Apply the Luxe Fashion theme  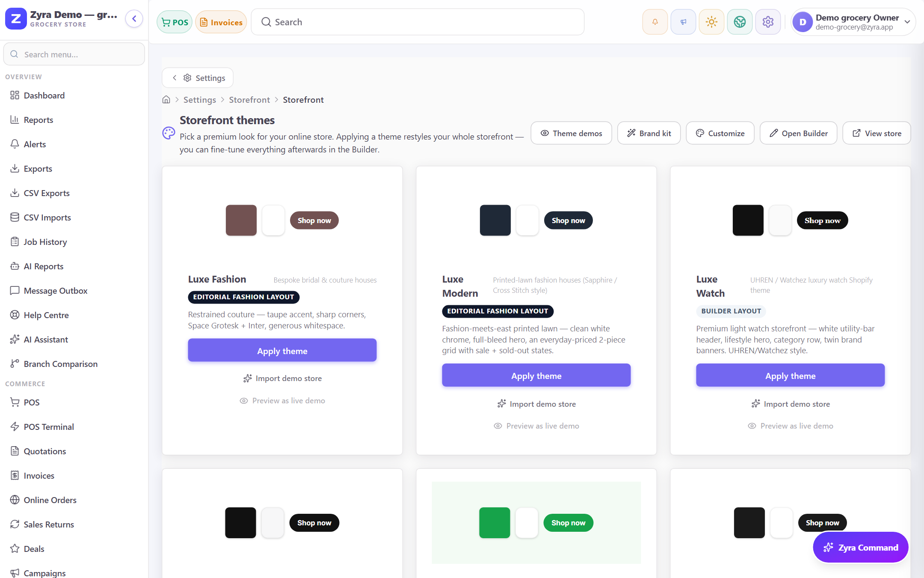click(282, 351)
